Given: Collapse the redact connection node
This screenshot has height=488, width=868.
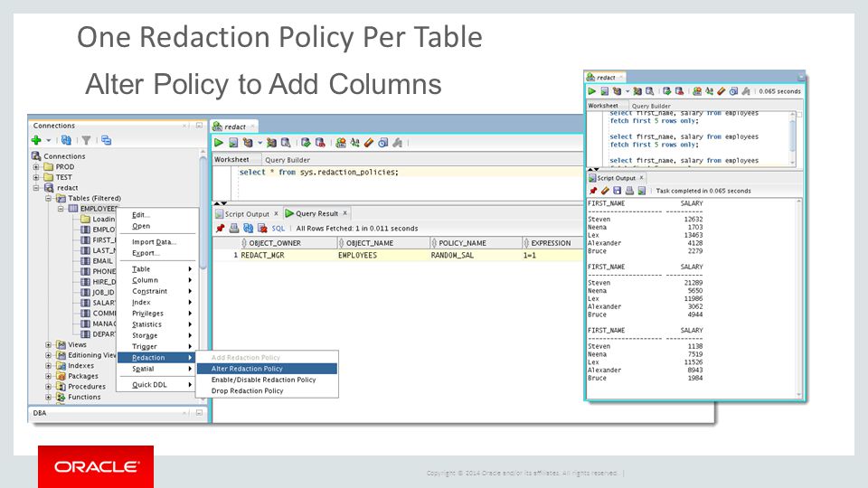Looking at the screenshot, I should [36, 188].
